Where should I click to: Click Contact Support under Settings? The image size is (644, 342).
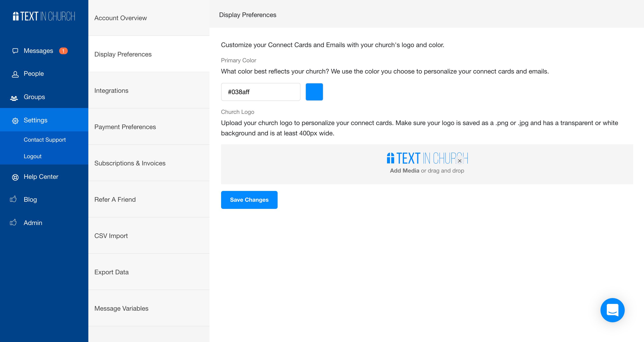click(x=45, y=140)
